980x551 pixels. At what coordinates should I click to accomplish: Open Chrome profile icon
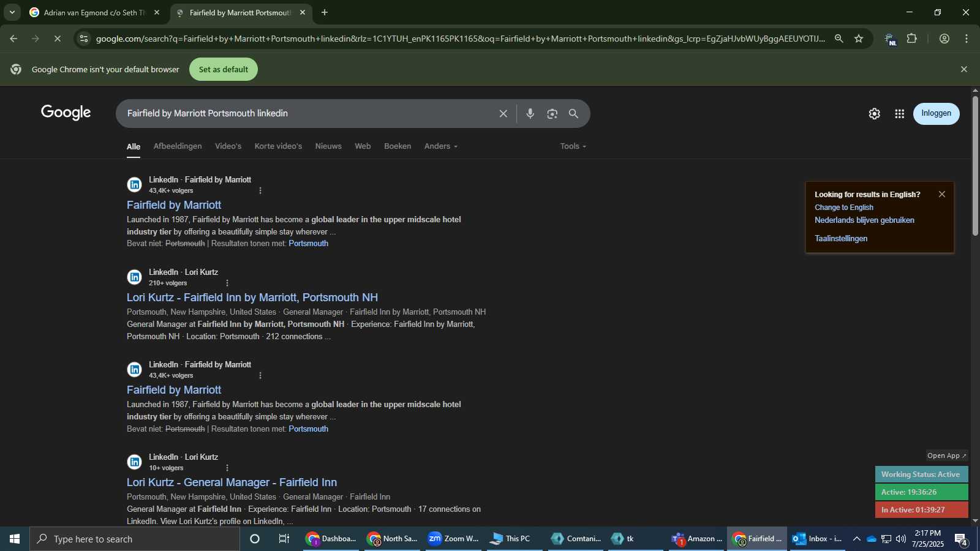pos(944,39)
